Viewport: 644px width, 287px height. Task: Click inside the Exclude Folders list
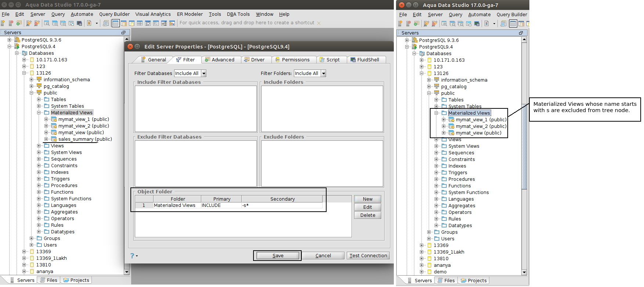point(322,164)
